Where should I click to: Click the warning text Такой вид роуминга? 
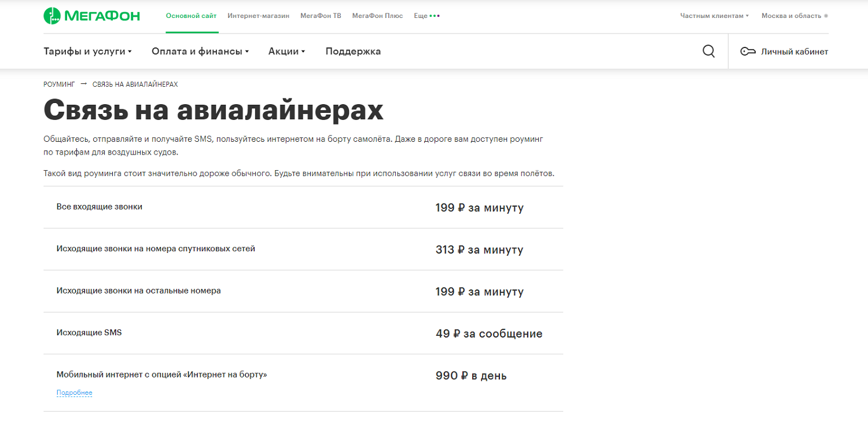[299, 173]
